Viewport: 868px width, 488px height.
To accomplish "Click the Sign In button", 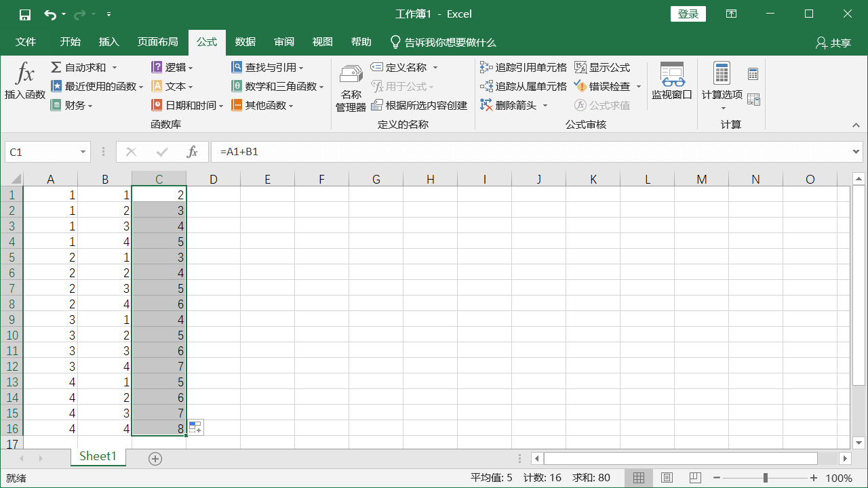I will [x=688, y=14].
